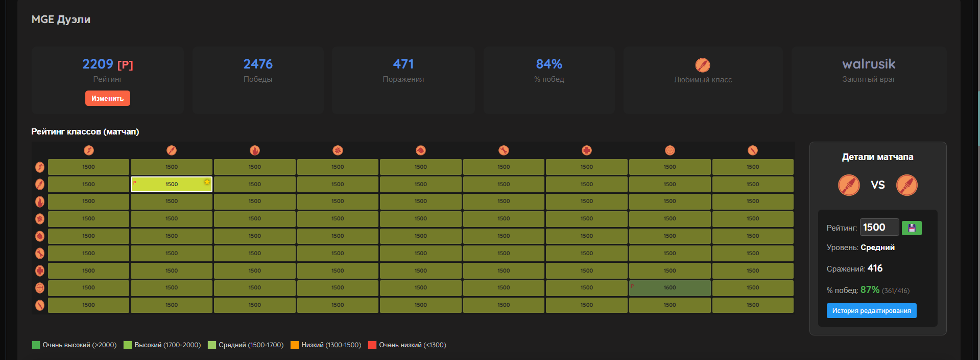Viewport: 980px width, 360px height.
Task: Select the Sniper vs Sniper cell showing 1600
Action: [670, 288]
